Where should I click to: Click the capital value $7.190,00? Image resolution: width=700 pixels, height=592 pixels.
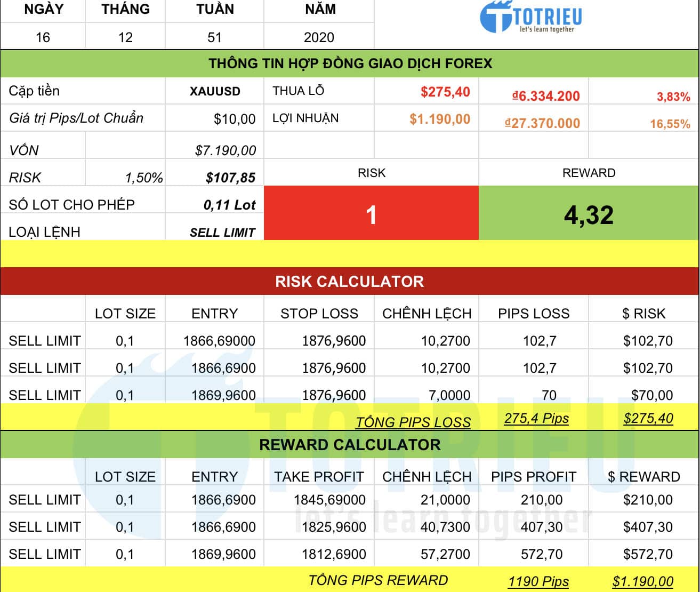[x=225, y=150]
